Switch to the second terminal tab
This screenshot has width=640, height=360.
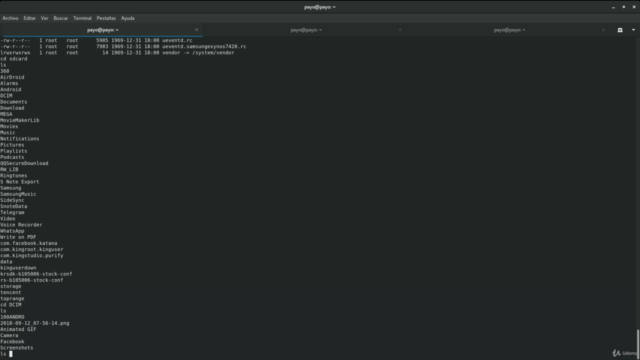pos(306,30)
